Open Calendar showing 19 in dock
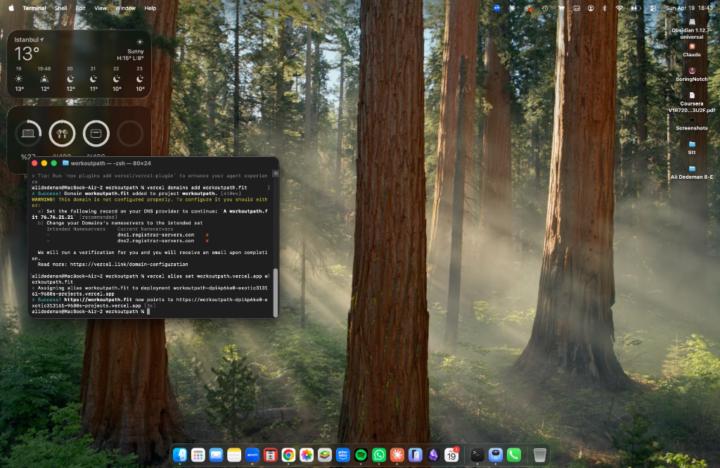This screenshot has width=720, height=468. point(451,455)
